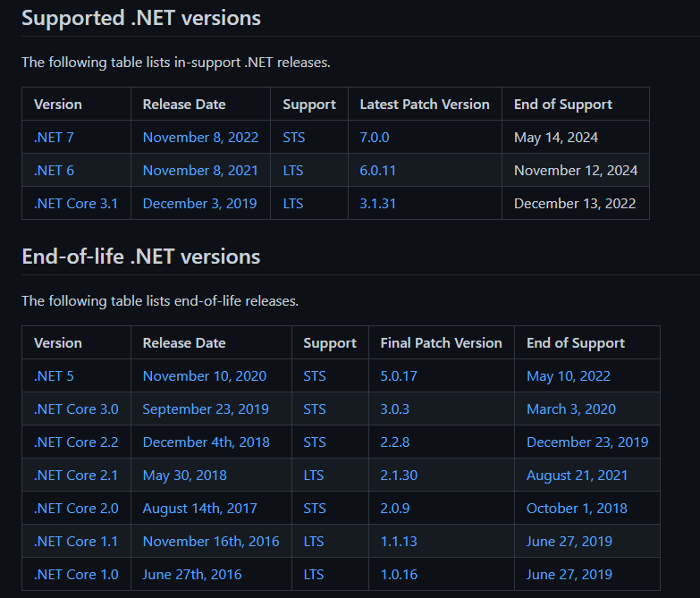Click the end-of-life releases description text
Screen dimensions: 700x598
(160, 301)
